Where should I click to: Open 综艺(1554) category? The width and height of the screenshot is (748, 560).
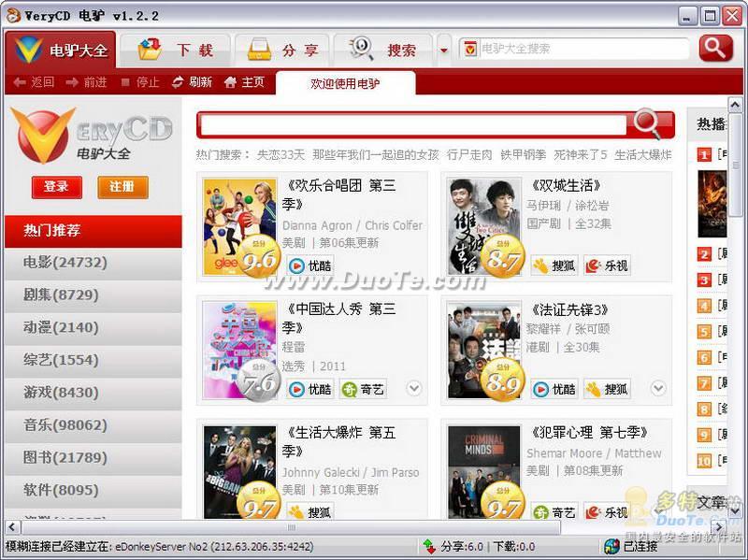93,360
